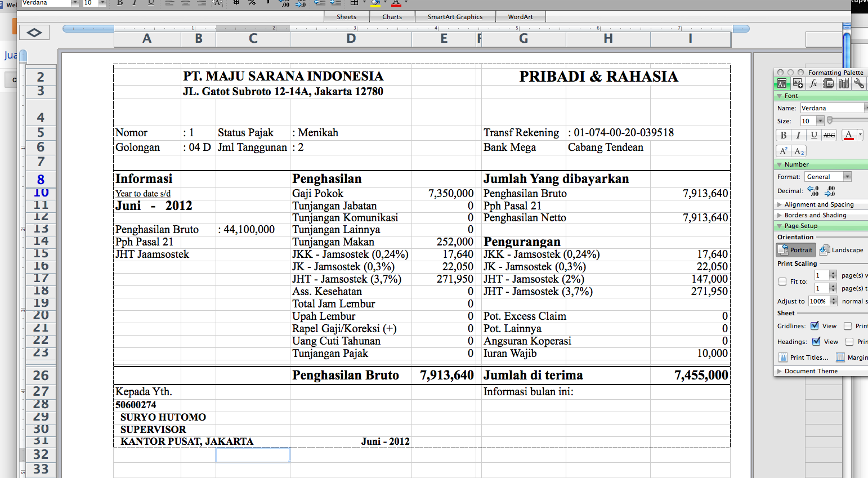Screen dimensions: 868x478
Task: Apply Subscript A₂ formatting
Action: point(798,151)
